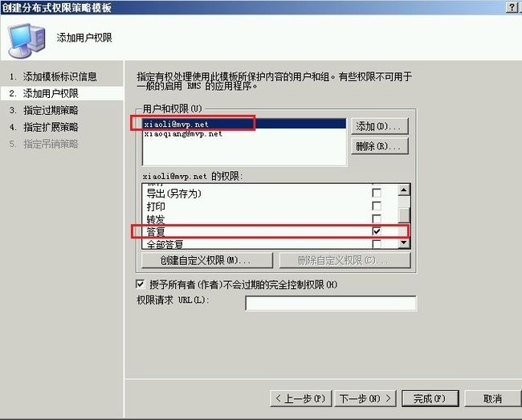Toggle owner full control checkbox

[141, 284]
